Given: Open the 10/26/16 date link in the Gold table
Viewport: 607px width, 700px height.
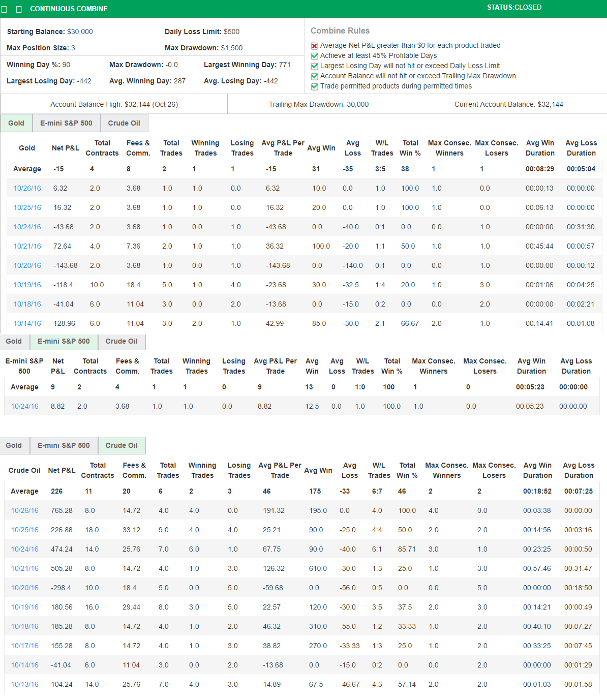Looking at the screenshot, I should tap(26, 188).
